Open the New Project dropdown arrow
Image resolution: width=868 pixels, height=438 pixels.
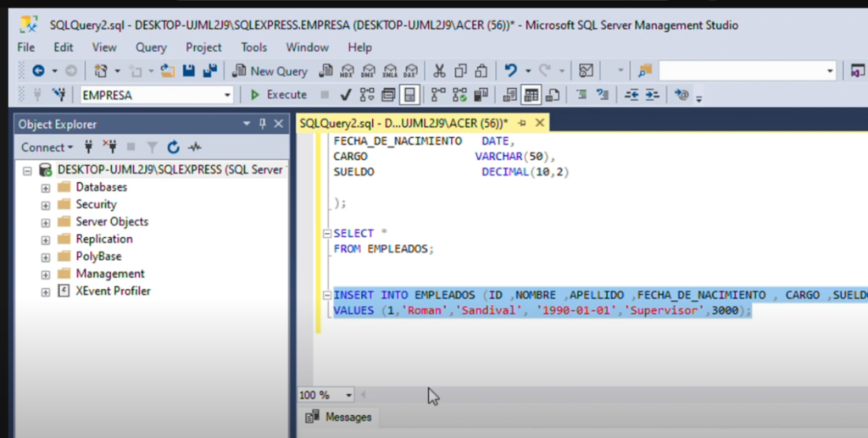pyautogui.click(x=117, y=71)
